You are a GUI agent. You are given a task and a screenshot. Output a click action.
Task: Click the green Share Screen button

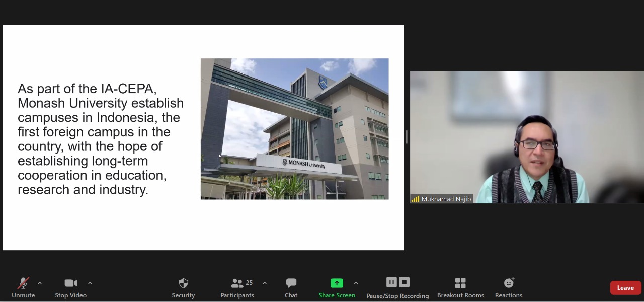point(337,287)
